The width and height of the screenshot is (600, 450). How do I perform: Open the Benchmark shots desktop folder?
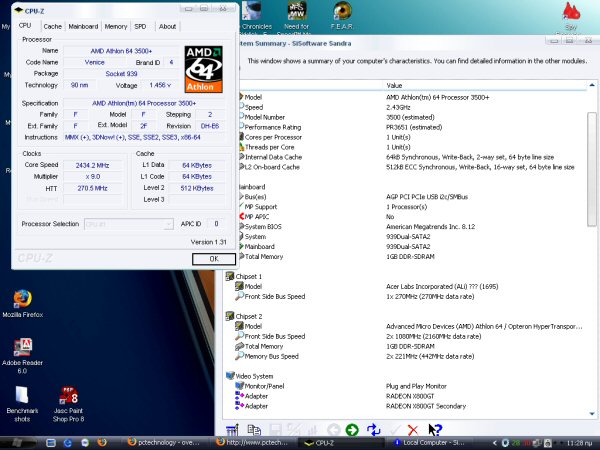click(22, 404)
